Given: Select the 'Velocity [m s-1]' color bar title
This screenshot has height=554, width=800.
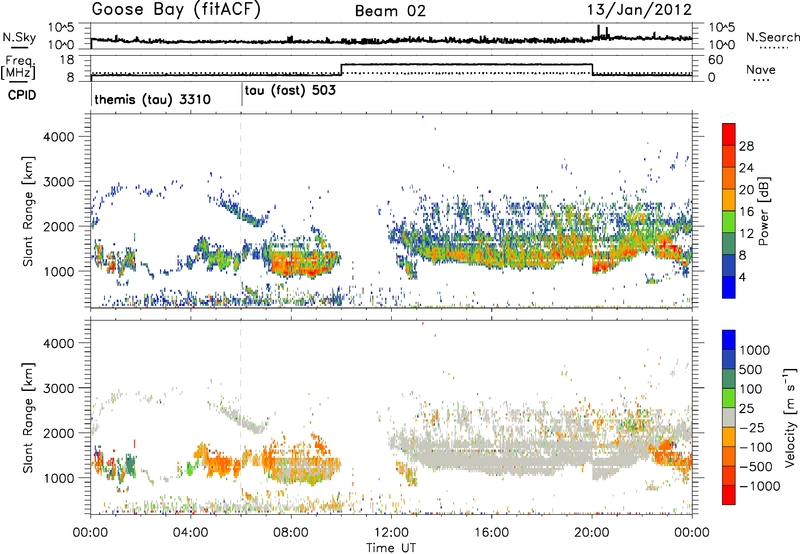Looking at the screenshot, I should [790, 417].
